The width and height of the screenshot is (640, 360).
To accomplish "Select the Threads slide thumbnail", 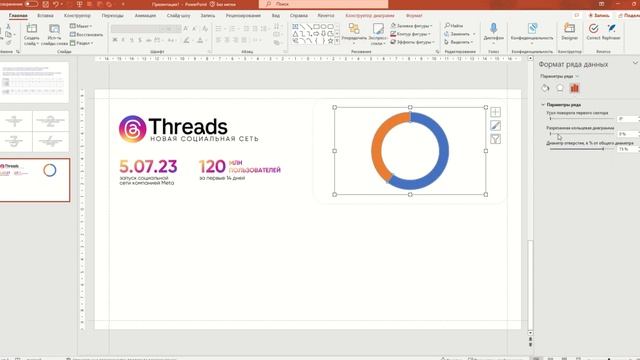I will coord(34,180).
